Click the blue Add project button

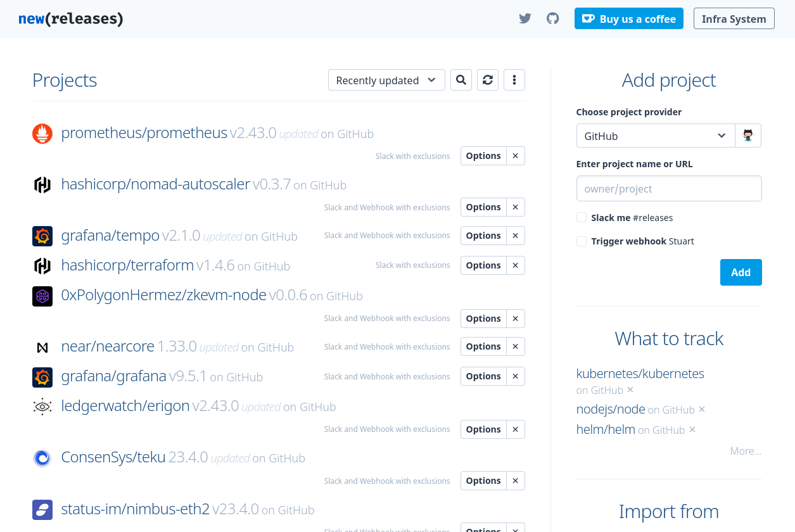pos(741,272)
